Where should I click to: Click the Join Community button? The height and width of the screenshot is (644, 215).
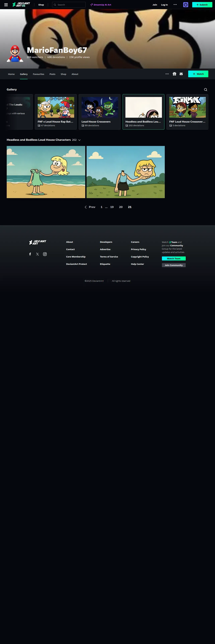click(x=174, y=265)
